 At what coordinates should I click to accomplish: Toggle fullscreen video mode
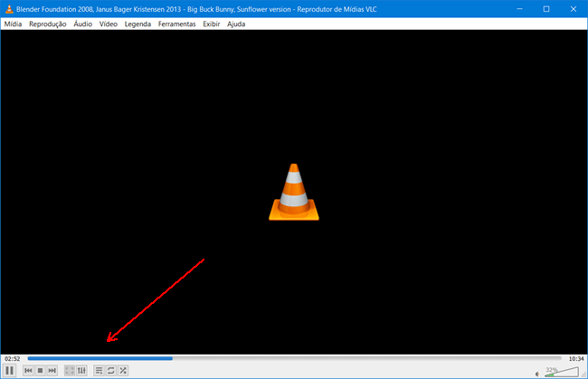tap(70, 370)
